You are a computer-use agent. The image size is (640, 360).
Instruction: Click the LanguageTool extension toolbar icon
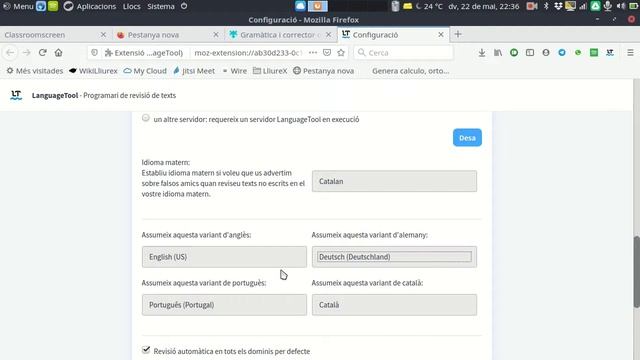(610, 53)
